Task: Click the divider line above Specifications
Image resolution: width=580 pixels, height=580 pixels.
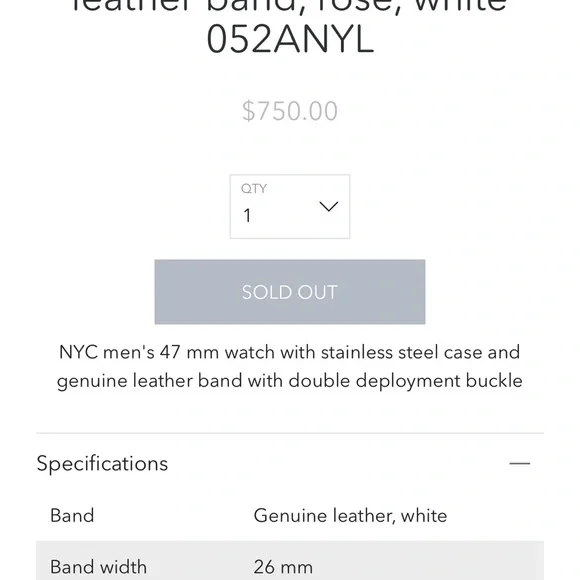Action: [x=290, y=433]
